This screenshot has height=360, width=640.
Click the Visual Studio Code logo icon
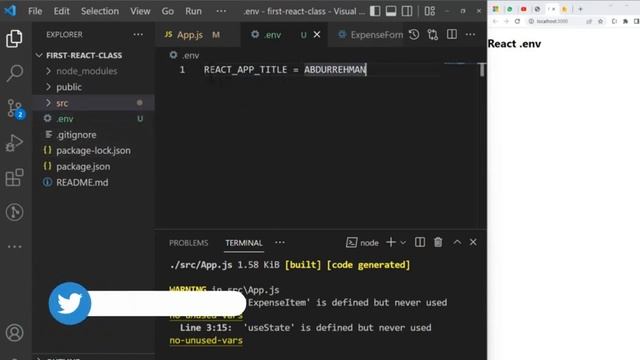pyautogui.click(x=10, y=11)
